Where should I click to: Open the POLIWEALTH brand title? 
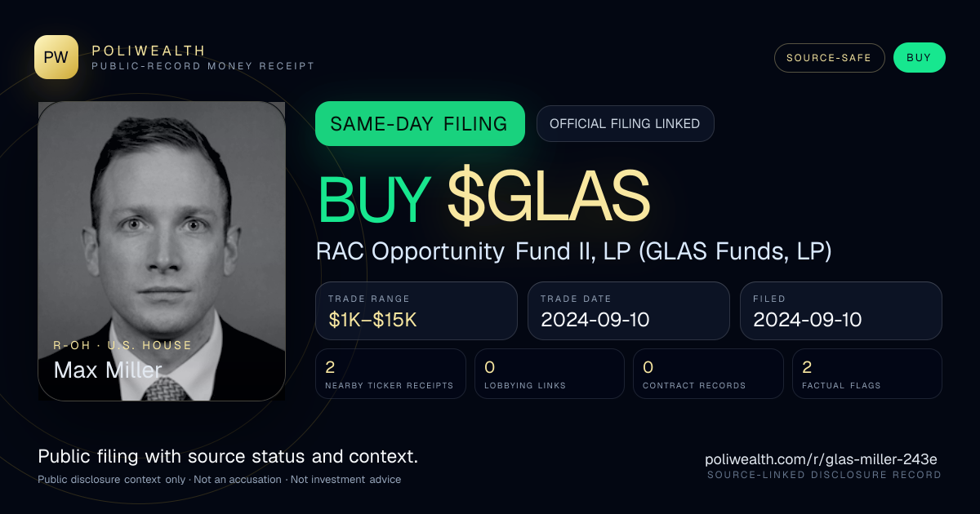[x=149, y=51]
